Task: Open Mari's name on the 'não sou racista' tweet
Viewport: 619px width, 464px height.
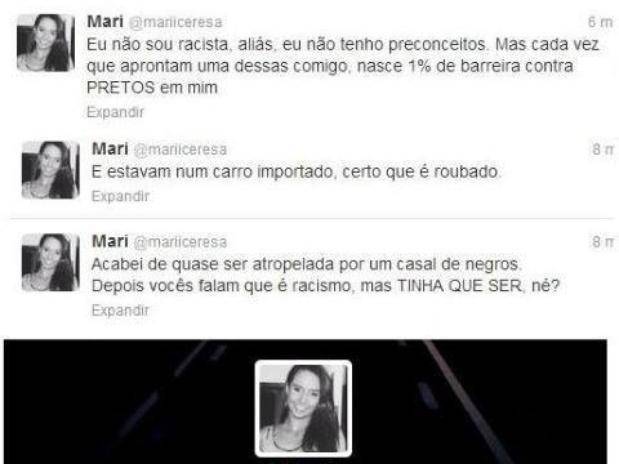Action: pyautogui.click(x=105, y=21)
